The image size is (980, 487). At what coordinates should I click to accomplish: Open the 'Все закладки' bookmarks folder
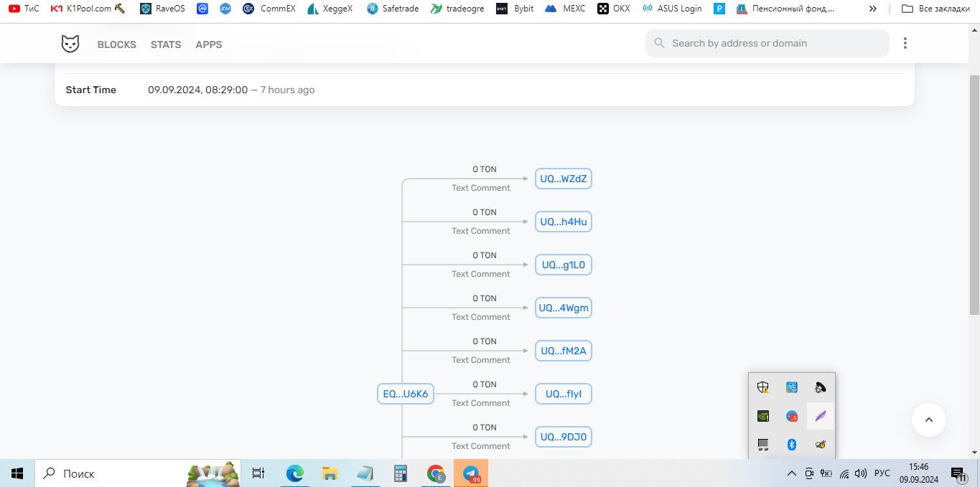tap(937, 9)
